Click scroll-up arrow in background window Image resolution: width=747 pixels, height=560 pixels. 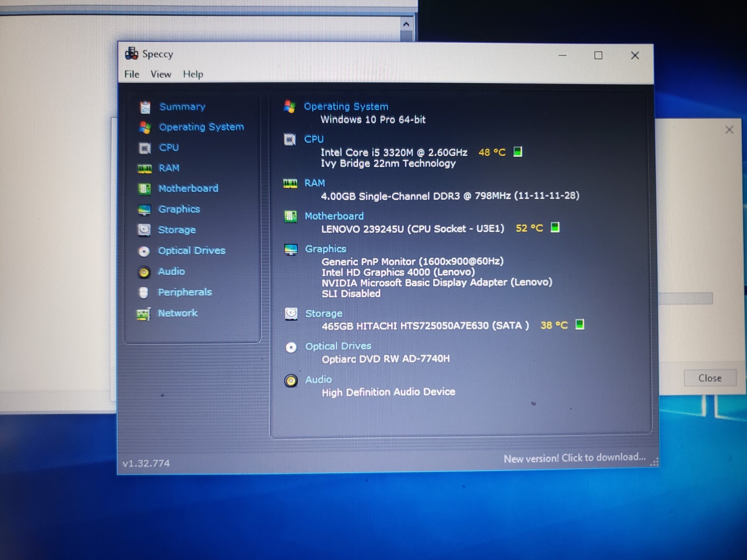406,24
